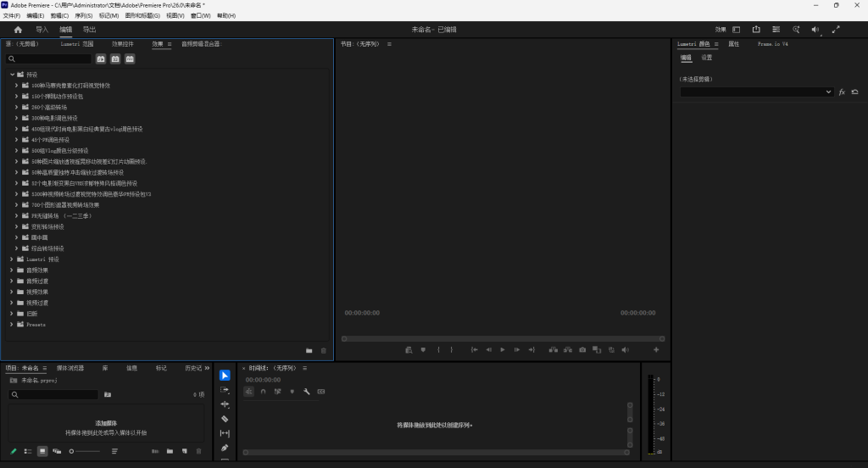Click the Accelerated Effects filter icon
The width and height of the screenshot is (868, 468).
pos(101,58)
